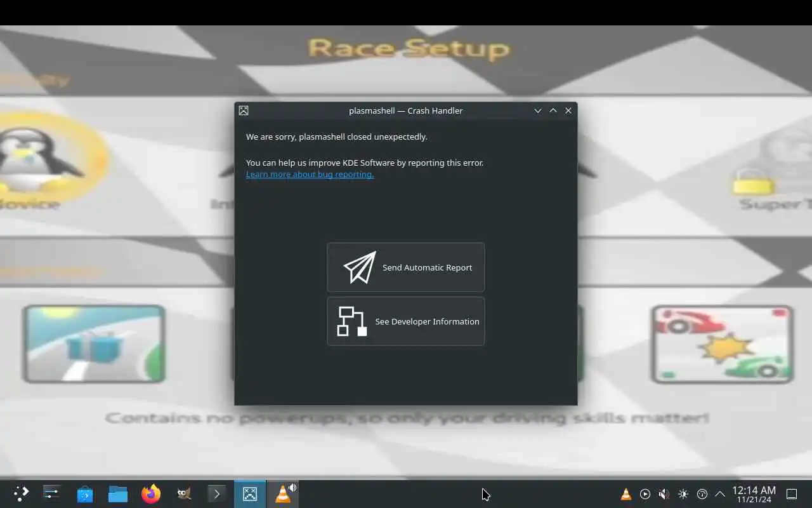The width and height of the screenshot is (812, 508).
Task: Choose the karts collision mode thumbnail
Action: [722, 344]
